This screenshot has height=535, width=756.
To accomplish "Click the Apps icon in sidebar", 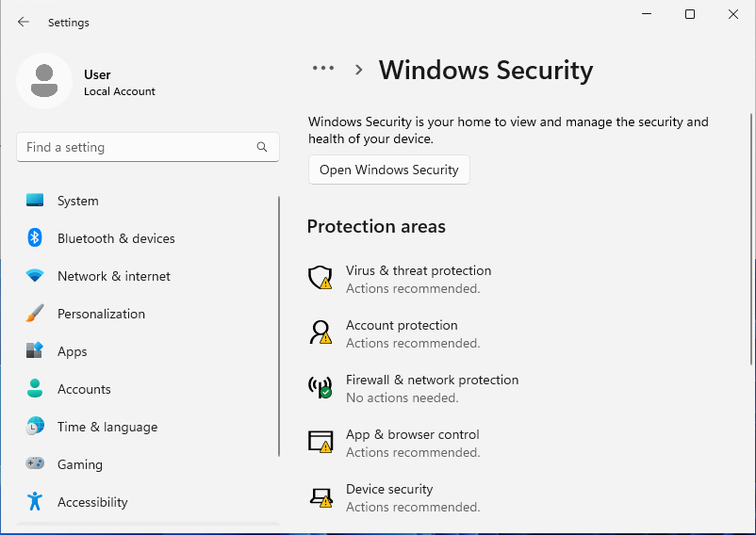I will 35,350.
